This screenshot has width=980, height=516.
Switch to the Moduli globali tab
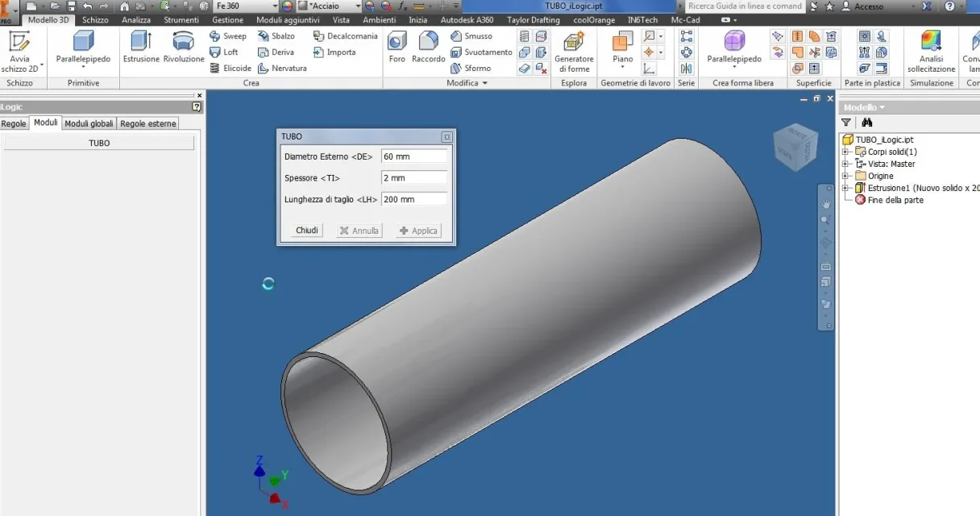(x=89, y=123)
